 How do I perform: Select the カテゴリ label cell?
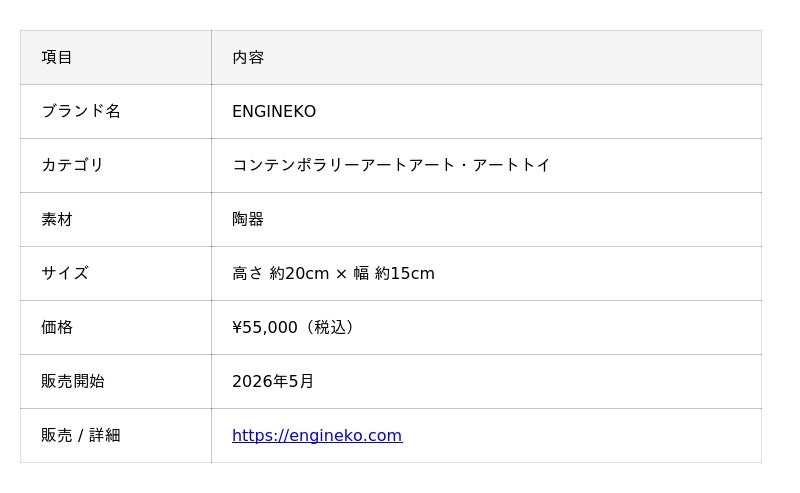click(x=116, y=165)
